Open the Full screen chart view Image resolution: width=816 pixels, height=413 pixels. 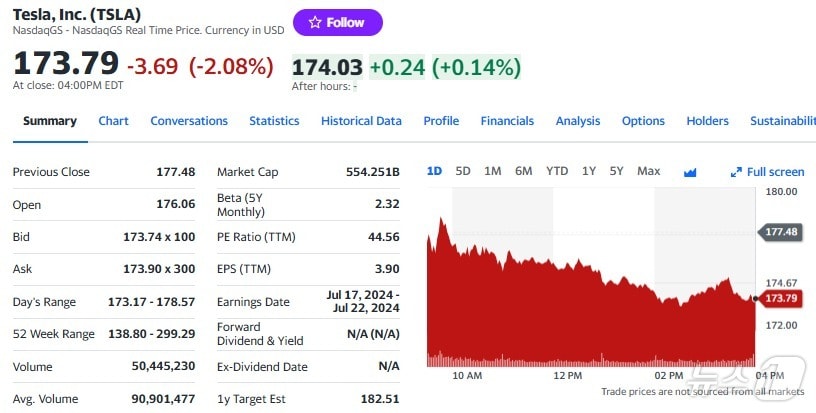767,172
